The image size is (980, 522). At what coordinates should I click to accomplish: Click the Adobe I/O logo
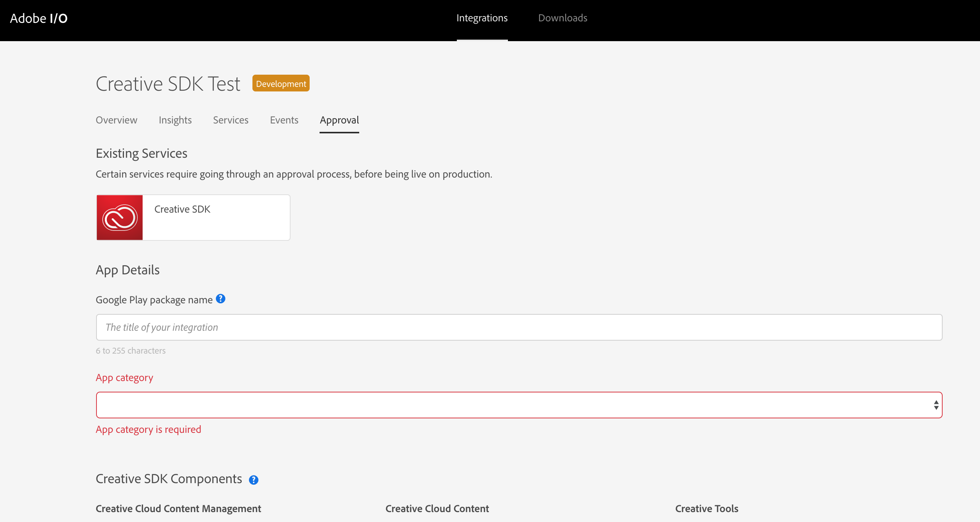click(x=39, y=18)
